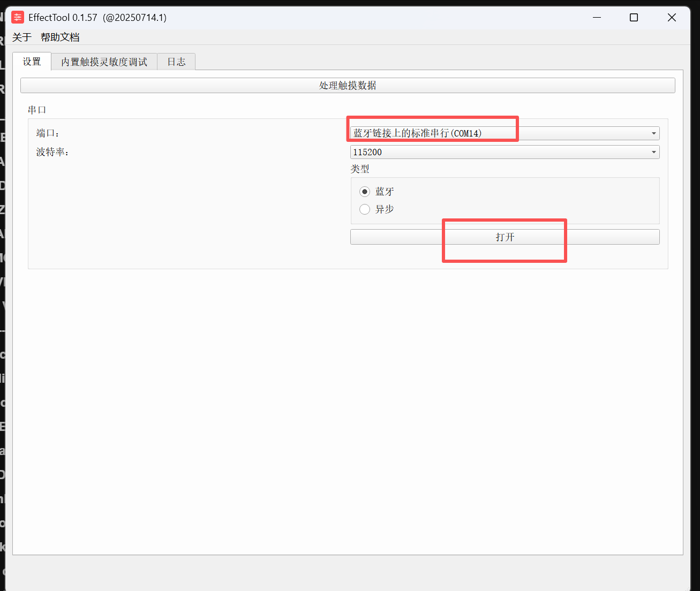This screenshot has height=591, width=700.
Task: Click the 波特率： label text
Action: pos(52,152)
